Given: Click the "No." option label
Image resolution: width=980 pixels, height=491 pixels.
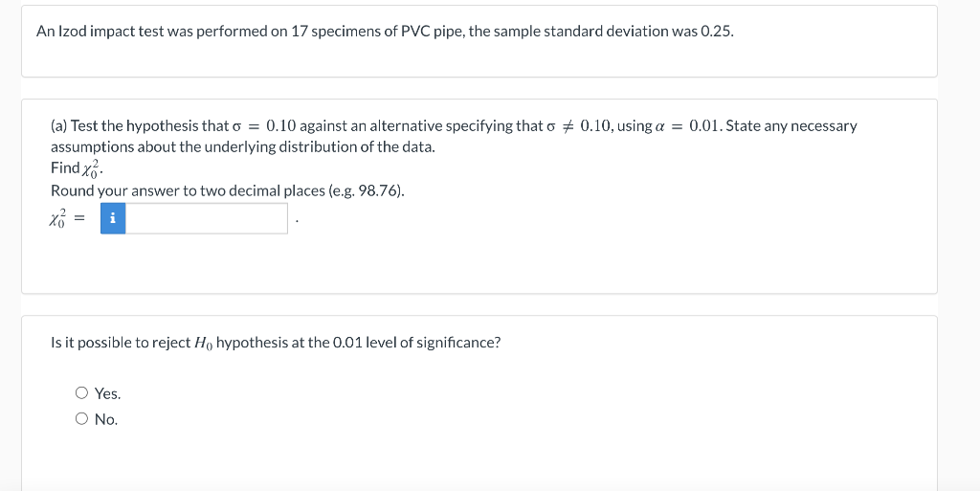Looking at the screenshot, I should [x=106, y=419].
